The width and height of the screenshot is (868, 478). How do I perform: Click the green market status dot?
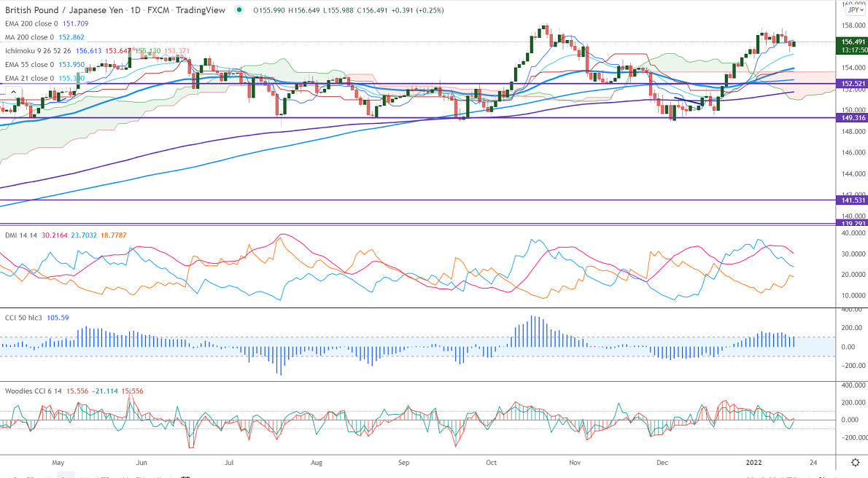tap(239, 10)
